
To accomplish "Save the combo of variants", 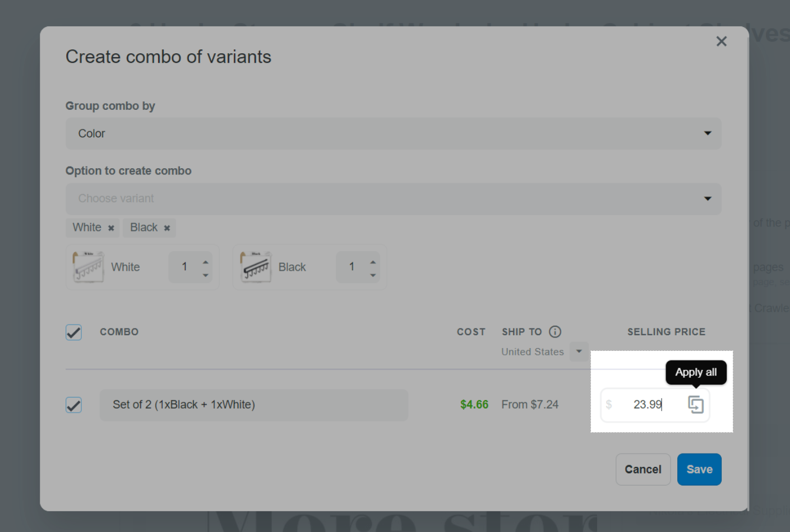I will click(699, 469).
